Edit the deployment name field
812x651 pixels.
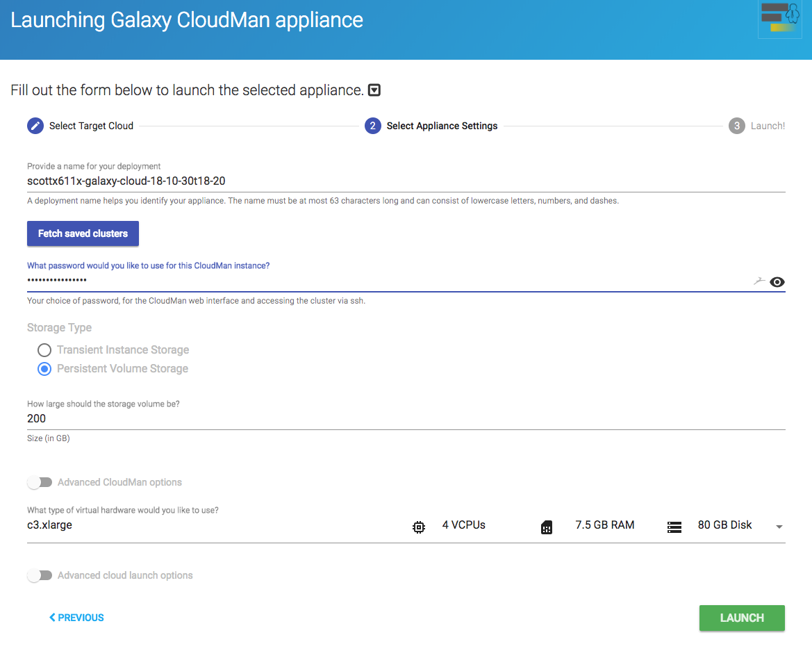(406, 181)
